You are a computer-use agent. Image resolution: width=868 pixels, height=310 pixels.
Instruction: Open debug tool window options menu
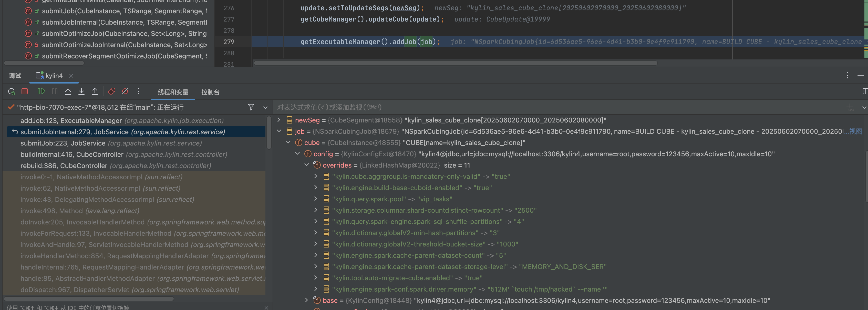pyautogui.click(x=847, y=76)
